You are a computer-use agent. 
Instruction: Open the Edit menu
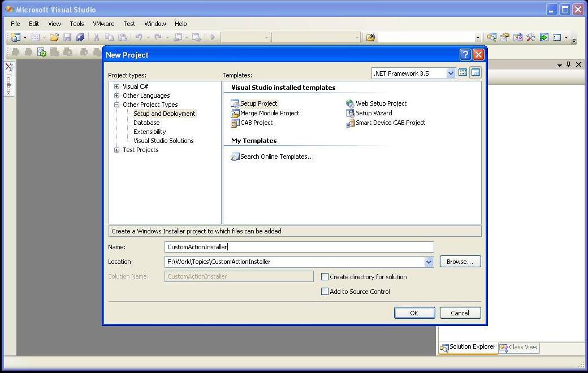(34, 24)
